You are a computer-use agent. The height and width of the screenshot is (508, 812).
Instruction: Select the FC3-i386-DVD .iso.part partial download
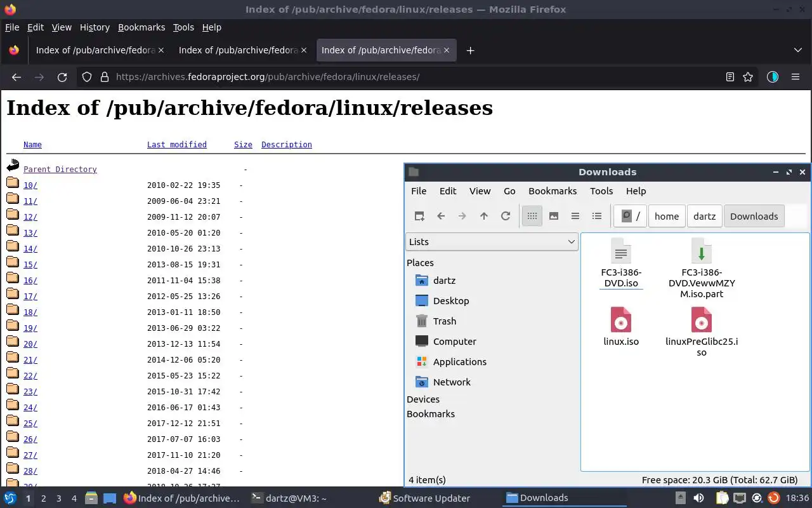[702, 268]
